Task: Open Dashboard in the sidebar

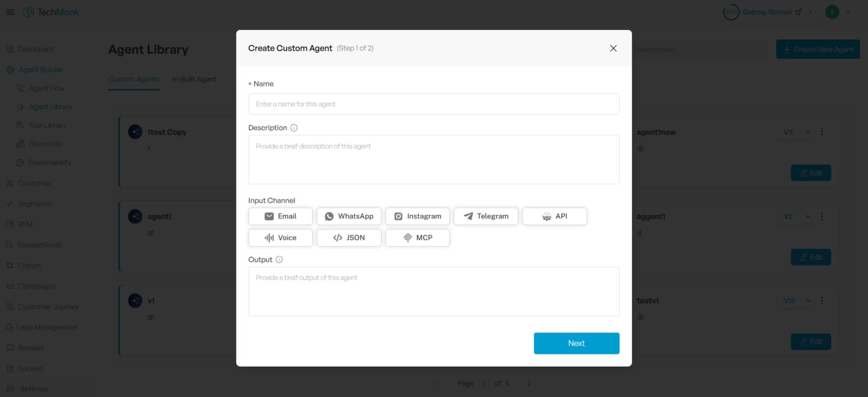Action: [30, 49]
